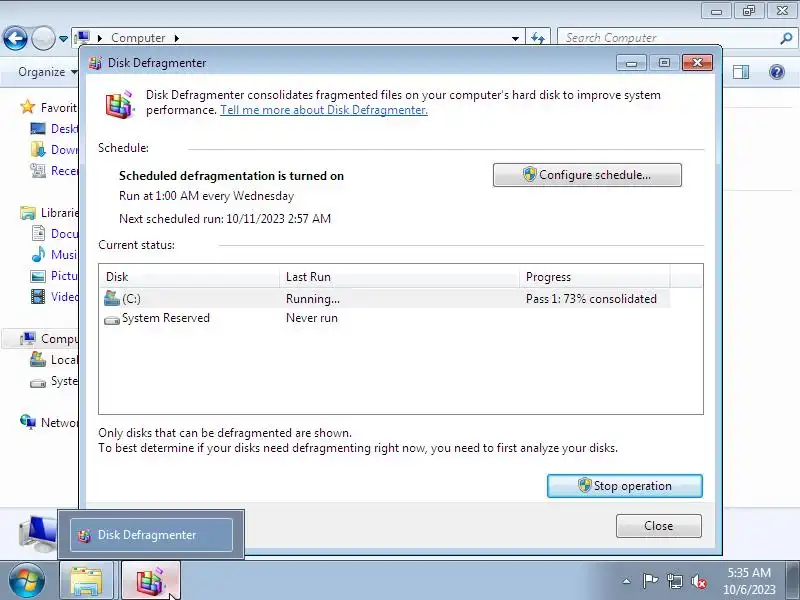Select the (C:) disk row
Screen dimensions: 800x600
[384, 298]
